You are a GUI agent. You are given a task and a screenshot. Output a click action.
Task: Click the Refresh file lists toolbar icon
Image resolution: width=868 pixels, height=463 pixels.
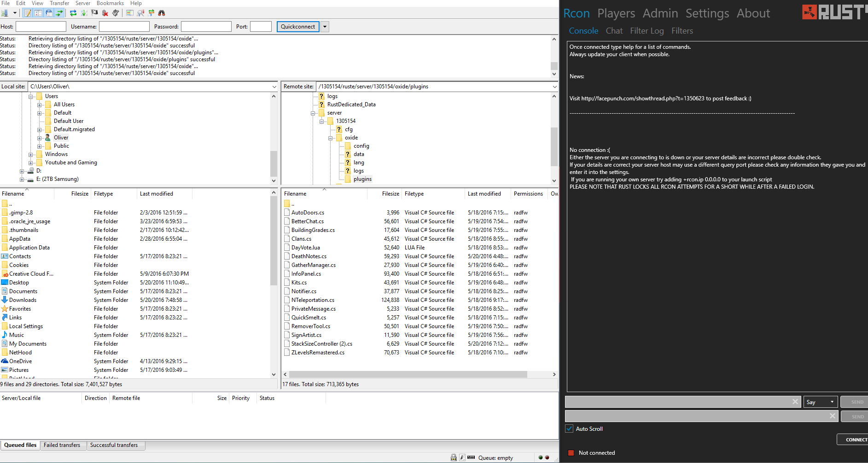73,13
